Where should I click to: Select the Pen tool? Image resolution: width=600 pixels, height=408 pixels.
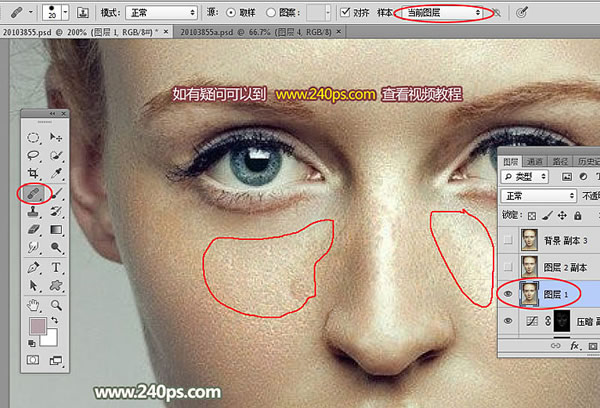coord(33,267)
